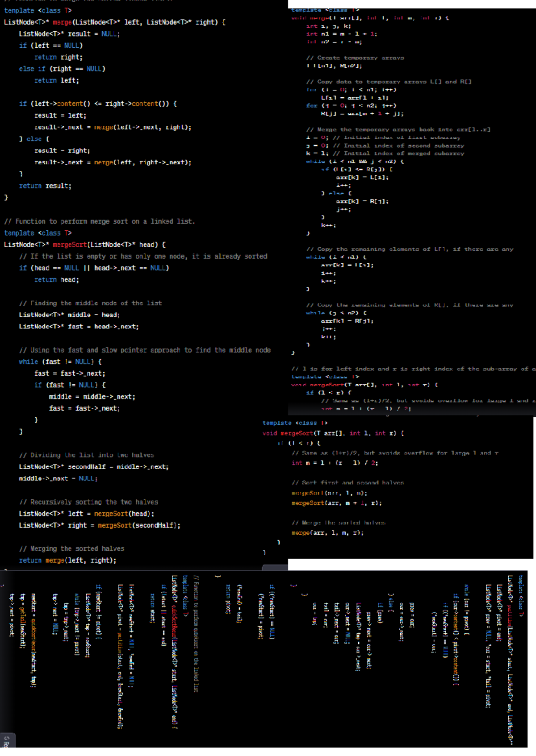
Task: Click the 'while (fast != NULL) {' line
Action: click(60, 361)
